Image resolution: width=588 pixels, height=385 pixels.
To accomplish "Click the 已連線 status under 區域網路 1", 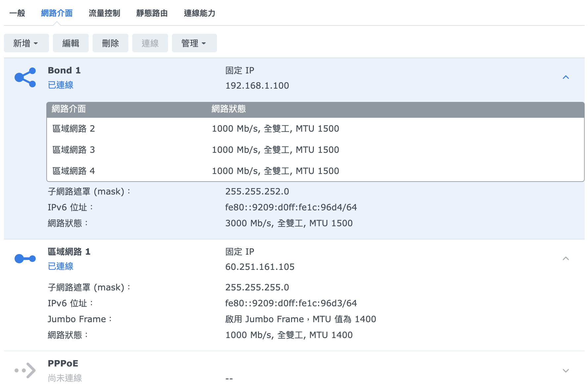I will (x=61, y=267).
